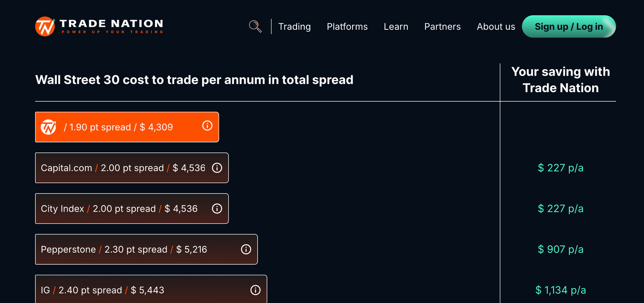
Task: Click the IG row info icon
Action: (256, 290)
